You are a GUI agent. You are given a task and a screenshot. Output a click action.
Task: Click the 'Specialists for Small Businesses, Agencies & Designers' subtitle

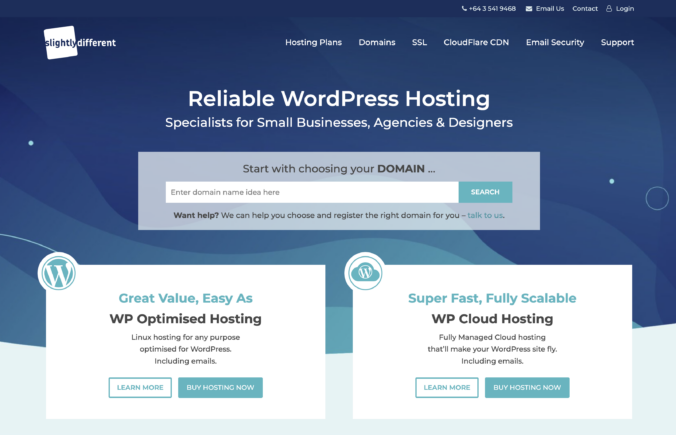[x=339, y=122]
